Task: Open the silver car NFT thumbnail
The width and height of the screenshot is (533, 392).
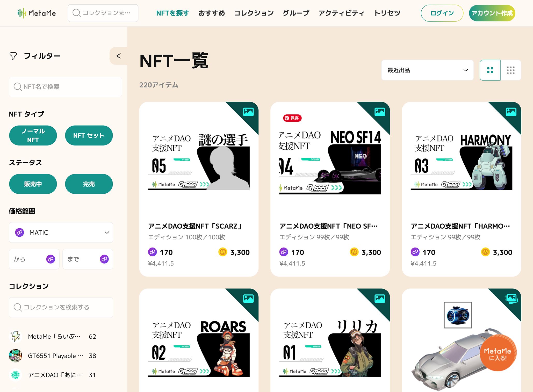Action: tap(462, 347)
